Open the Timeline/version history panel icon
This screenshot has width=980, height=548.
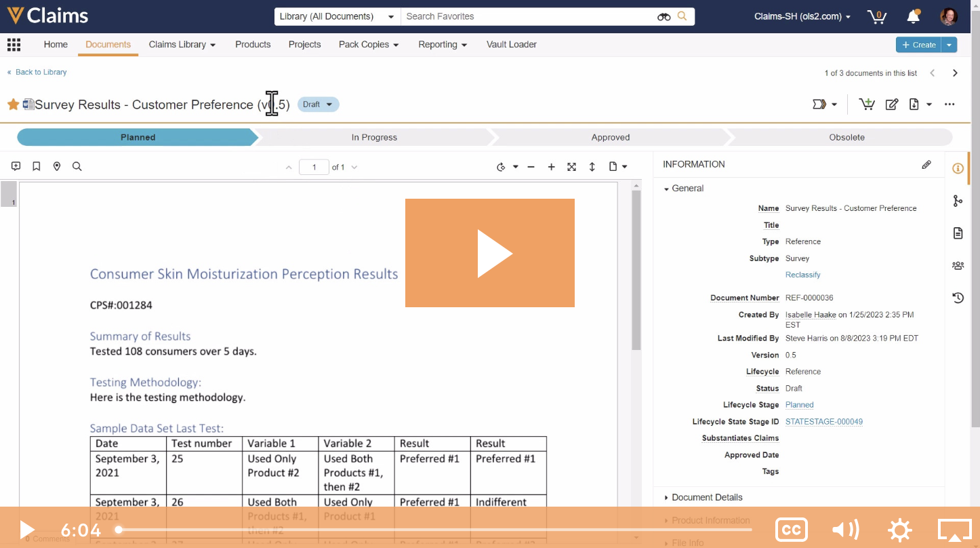tap(958, 297)
